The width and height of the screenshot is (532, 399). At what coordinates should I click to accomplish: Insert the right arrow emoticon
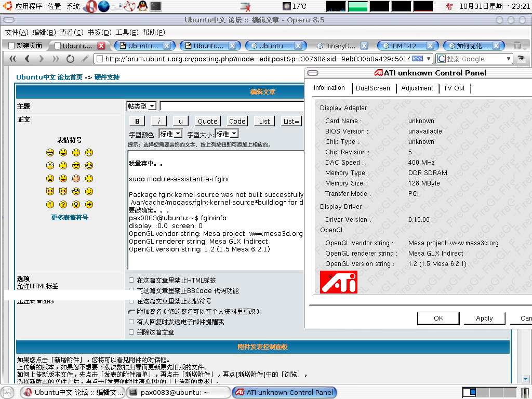click(x=89, y=205)
